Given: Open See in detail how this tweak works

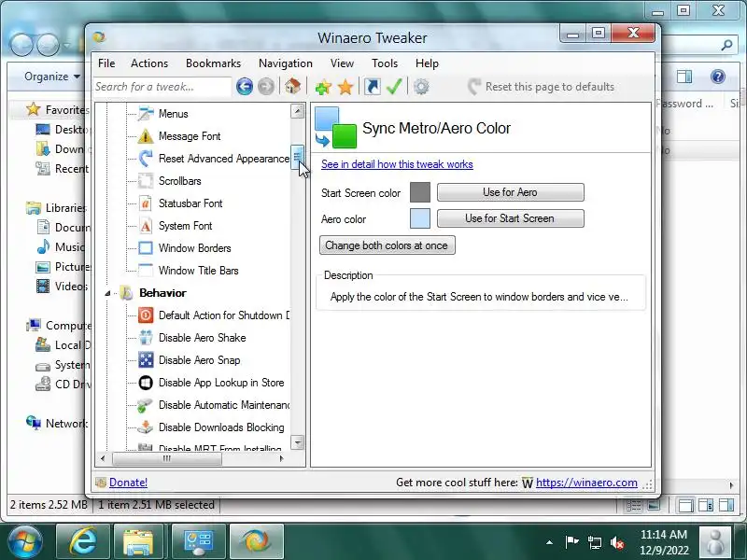Looking at the screenshot, I should tap(397, 164).
